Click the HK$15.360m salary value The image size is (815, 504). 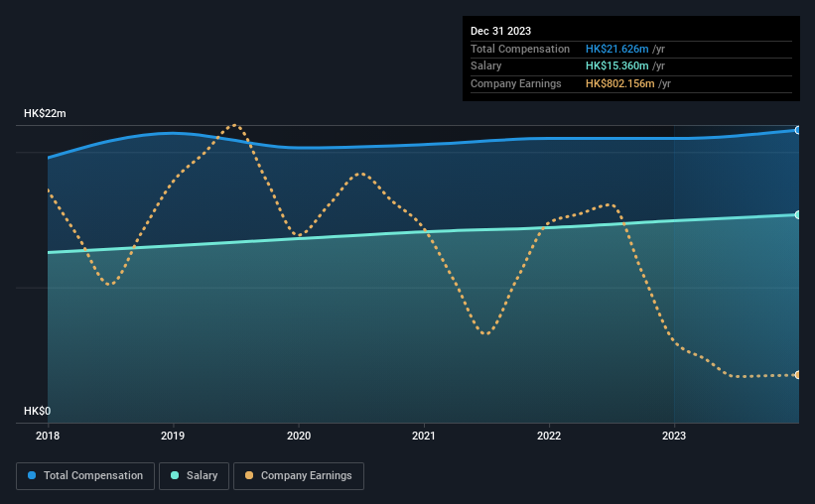point(617,66)
